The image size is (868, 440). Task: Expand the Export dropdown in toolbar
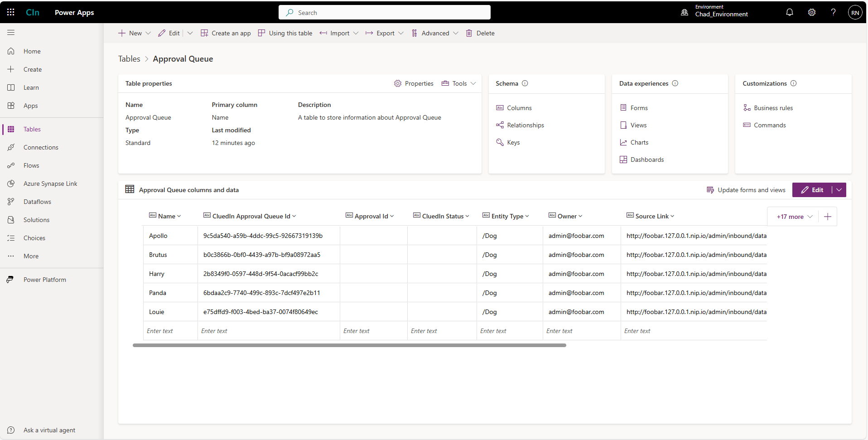click(401, 33)
